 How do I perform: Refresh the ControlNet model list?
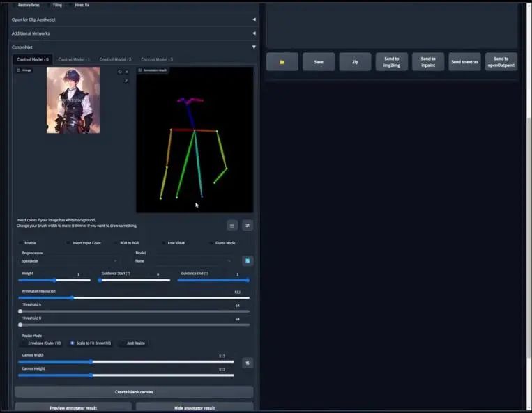(x=248, y=260)
